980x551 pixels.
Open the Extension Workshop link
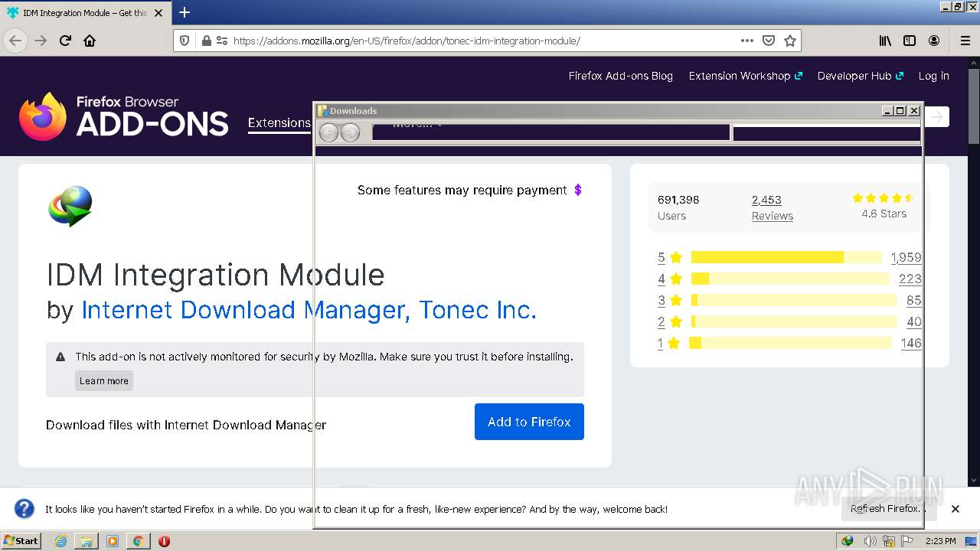745,76
